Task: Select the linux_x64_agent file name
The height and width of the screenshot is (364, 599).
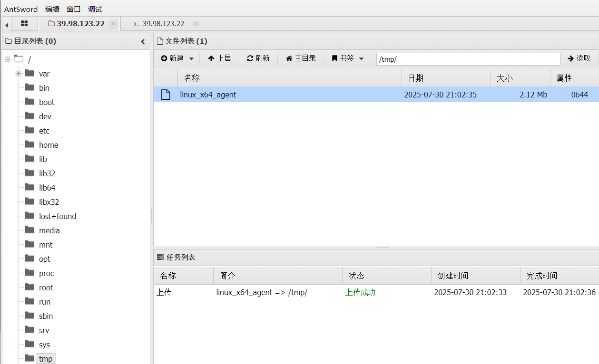Action: pos(208,95)
